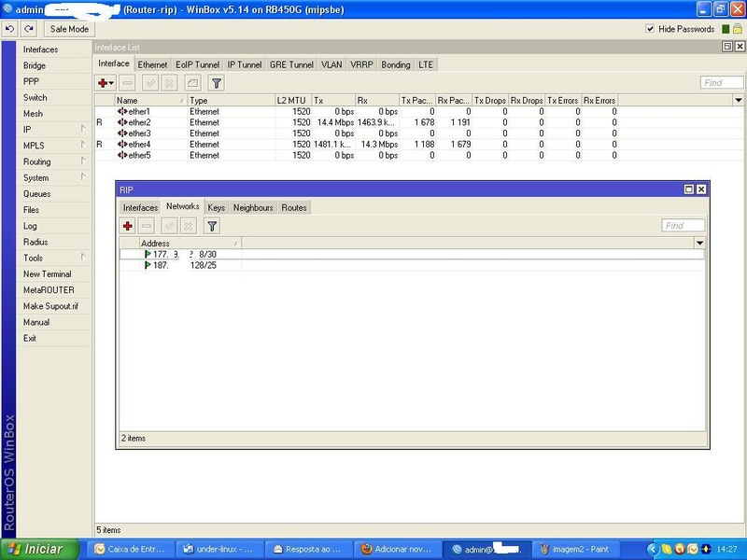Expand the Routing submenu in sidebar

53,161
